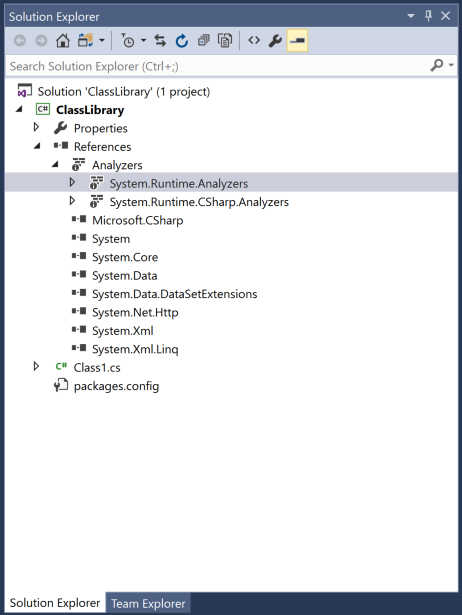Viewport: 462px width, 615px height.
Task: Click the Collapse All icon
Action: tap(204, 40)
